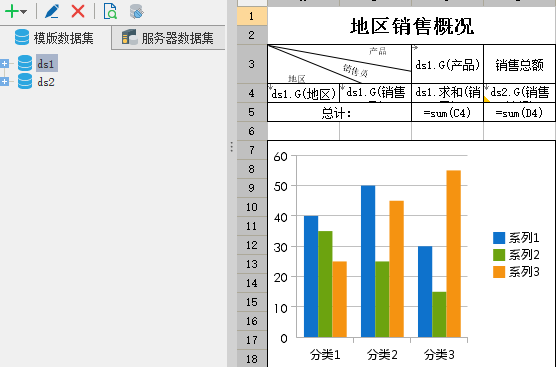The height and width of the screenshot is (367, 556).
Task: Click the 系列1 blue legend swatch
Action: [x=499, y=238]
